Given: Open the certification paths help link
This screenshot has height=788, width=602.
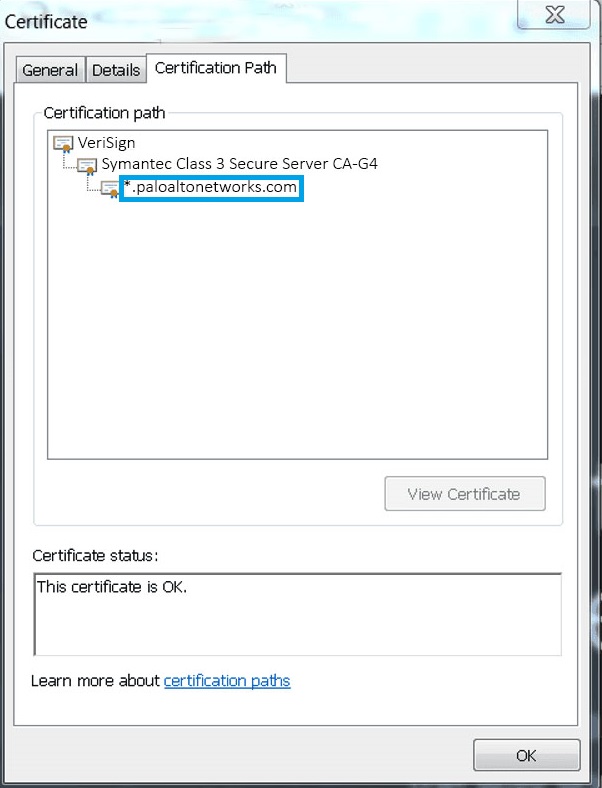Looking at the screenshot, I should pos(227,681).
